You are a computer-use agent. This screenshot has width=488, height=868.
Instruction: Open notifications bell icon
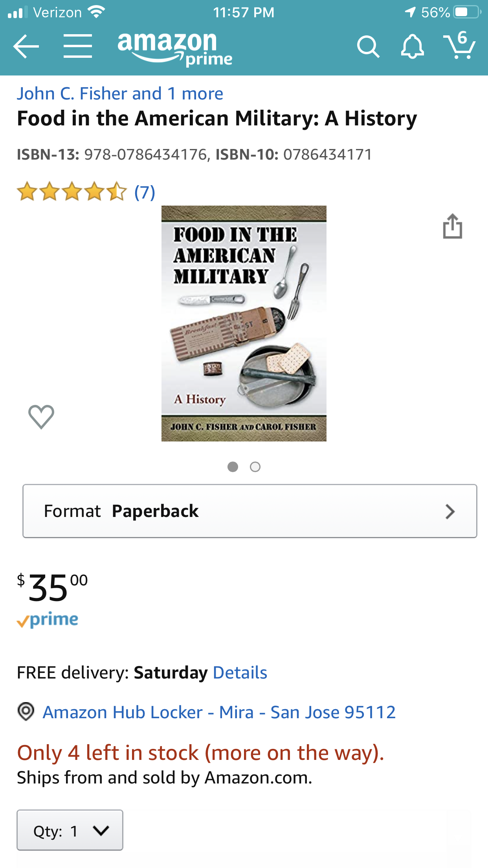point(412,47)
